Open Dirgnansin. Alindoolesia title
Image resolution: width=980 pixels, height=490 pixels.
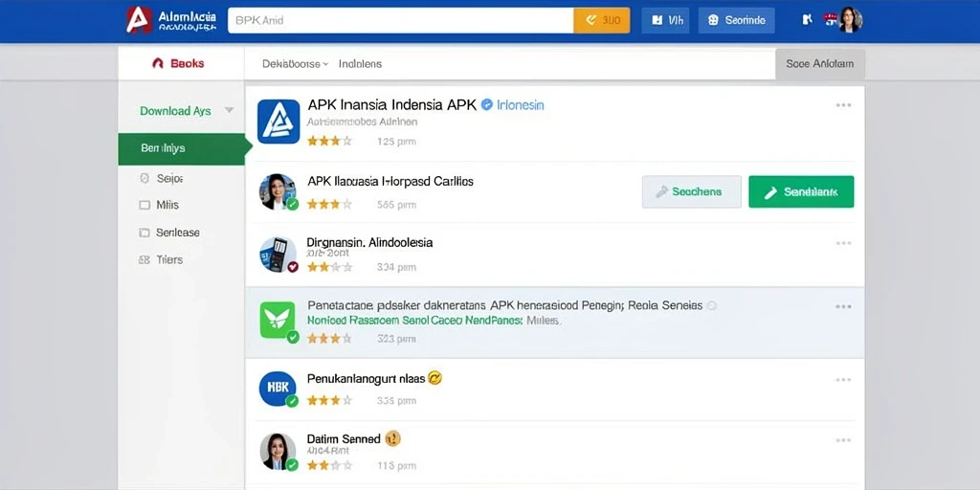point(369,242)
